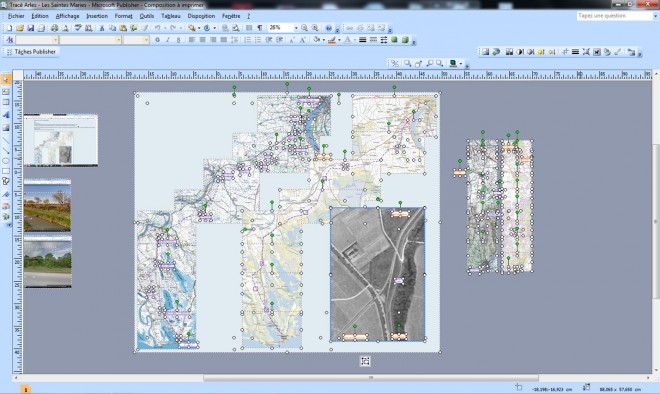
Task: Select the Arrow drawing tool
Action: [x=6, y=150]
